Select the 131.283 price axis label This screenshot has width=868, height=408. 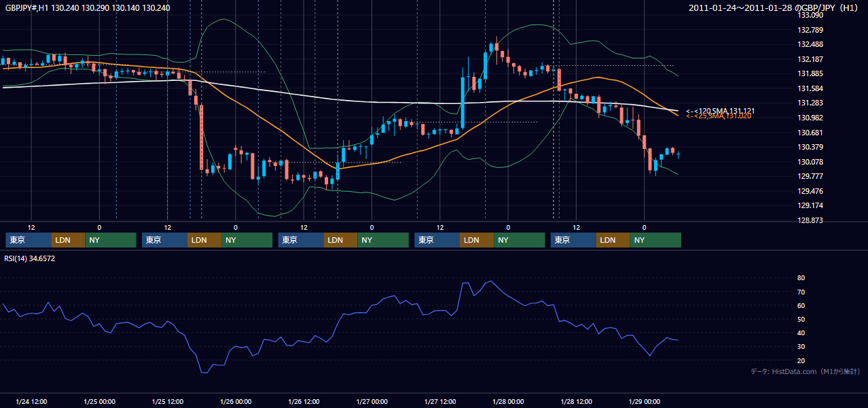(811, 103)
